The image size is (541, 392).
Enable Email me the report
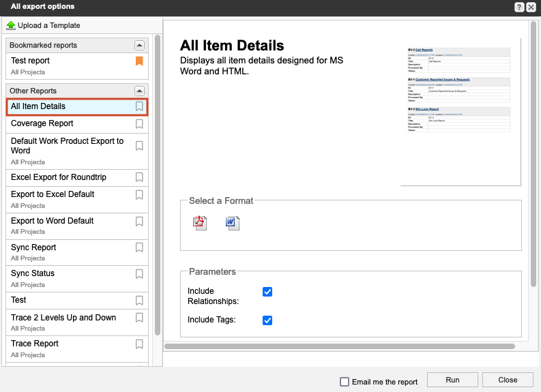(345, 382)
